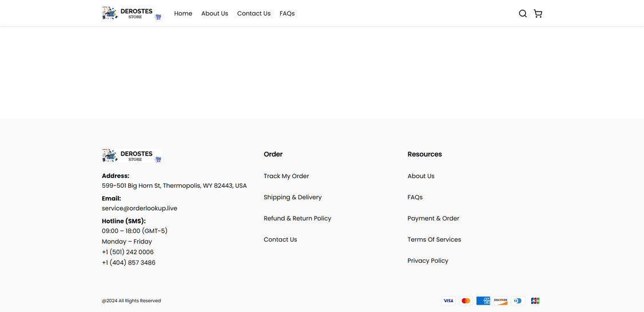Viewport: 644px width, 312px height.
Task: Open the Terms Of Services link
Action: pyautogui.click(x=434, y=240)
